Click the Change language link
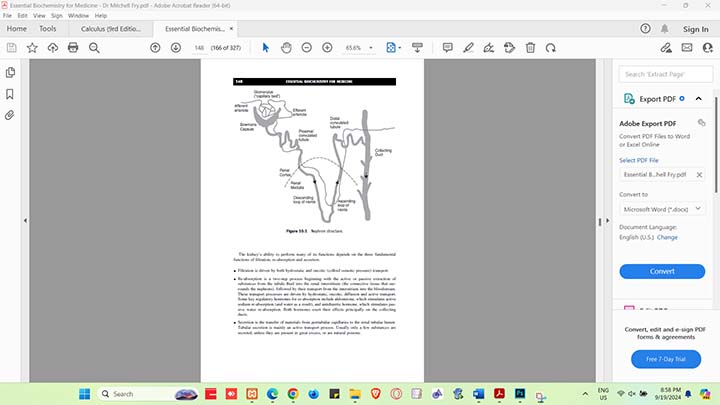 (667, 238)
